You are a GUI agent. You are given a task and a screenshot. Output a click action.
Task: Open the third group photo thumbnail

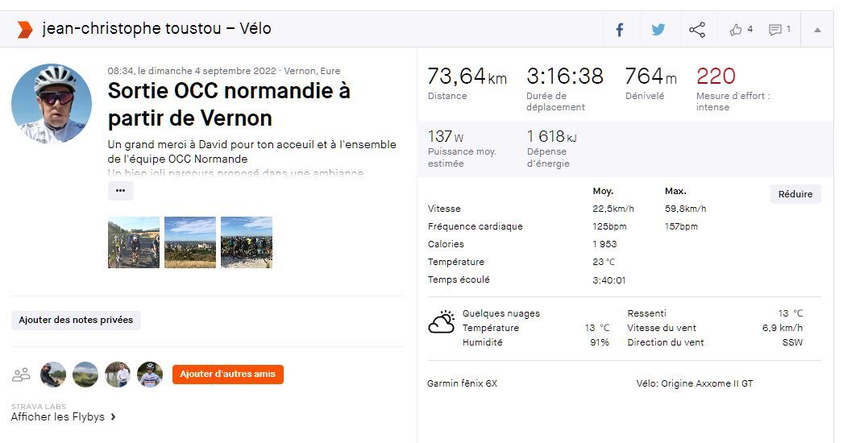point(247,242)
